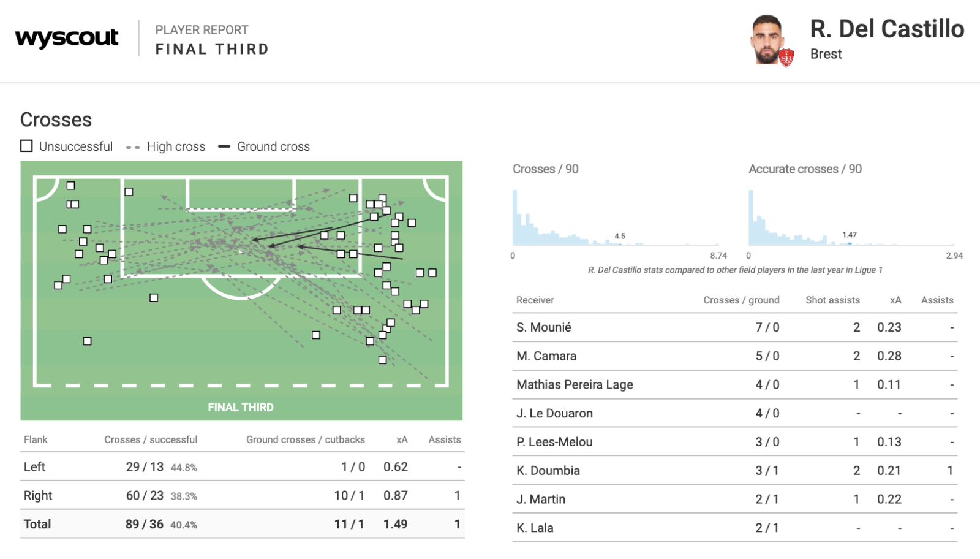
Task: Click the High cross dashed-line legend icon
Action: click(133, 147)
